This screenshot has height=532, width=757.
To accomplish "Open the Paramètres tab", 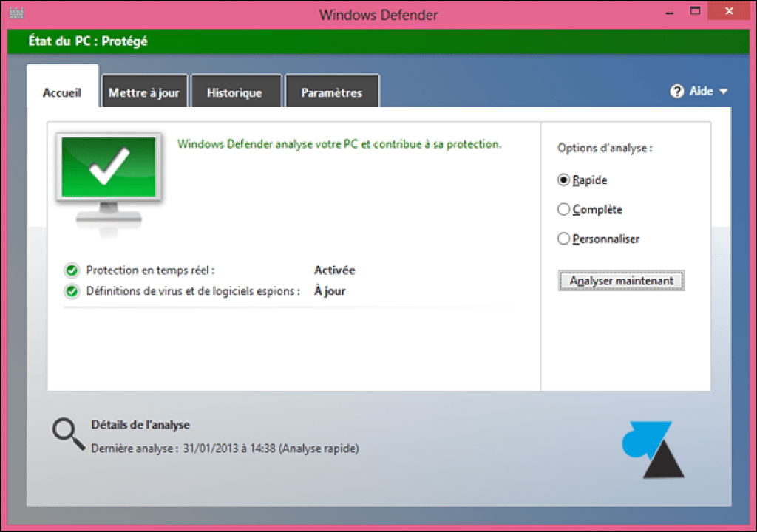I will pyautogui.click(x=332, y=92).
